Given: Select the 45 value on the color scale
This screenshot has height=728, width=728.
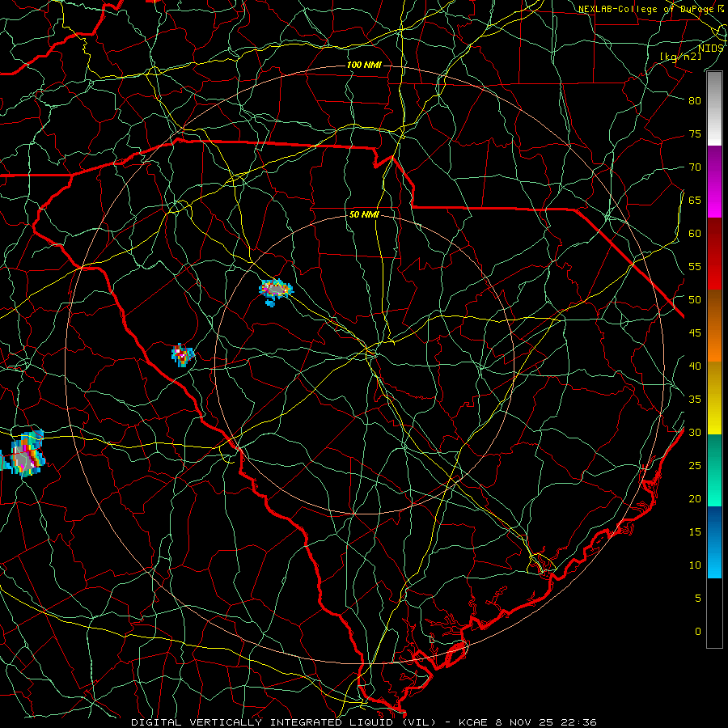Looking at the screenshot, I should [x=695, y=333].
